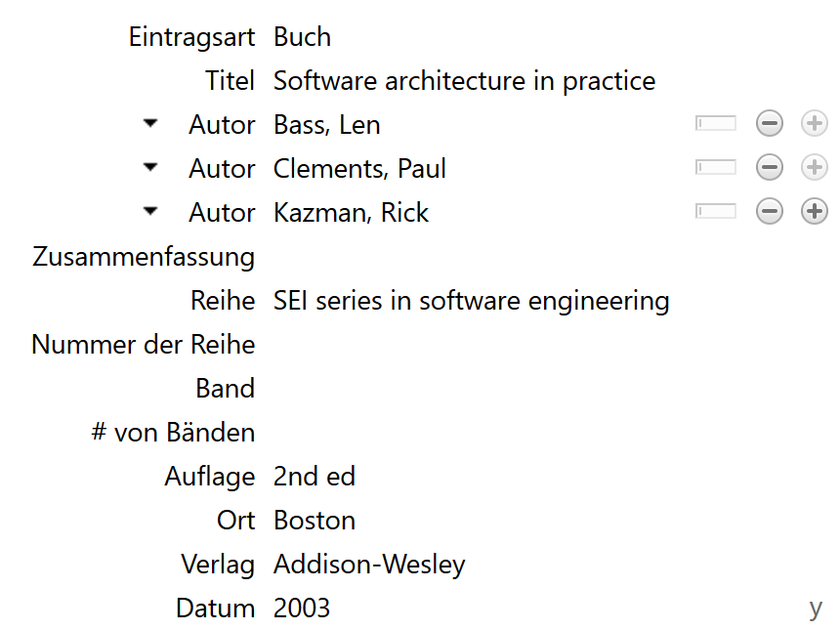Toggle name field mode for Kazman, Rick
The width and height of the screenshot is (840, 630).
(x=715, y=212)
